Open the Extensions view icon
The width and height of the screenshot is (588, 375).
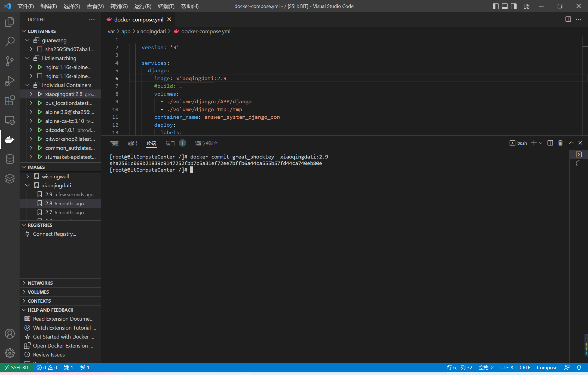pyautogui.click(x=10, y=100)
